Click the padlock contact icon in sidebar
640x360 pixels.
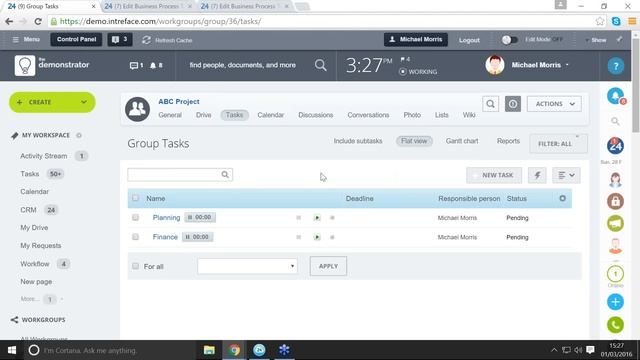coord(615,201)
